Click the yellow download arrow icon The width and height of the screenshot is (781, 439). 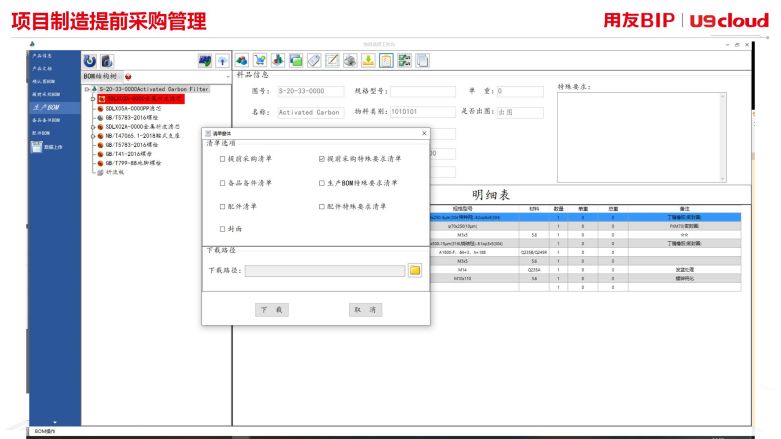pyautogui.click(x=368, y=61)
